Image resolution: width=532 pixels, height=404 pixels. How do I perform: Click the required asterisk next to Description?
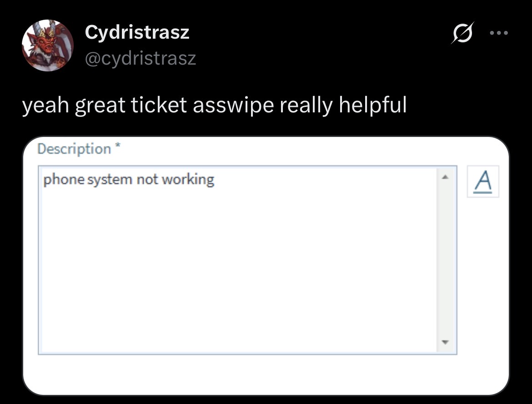click(x=117, y=146)
